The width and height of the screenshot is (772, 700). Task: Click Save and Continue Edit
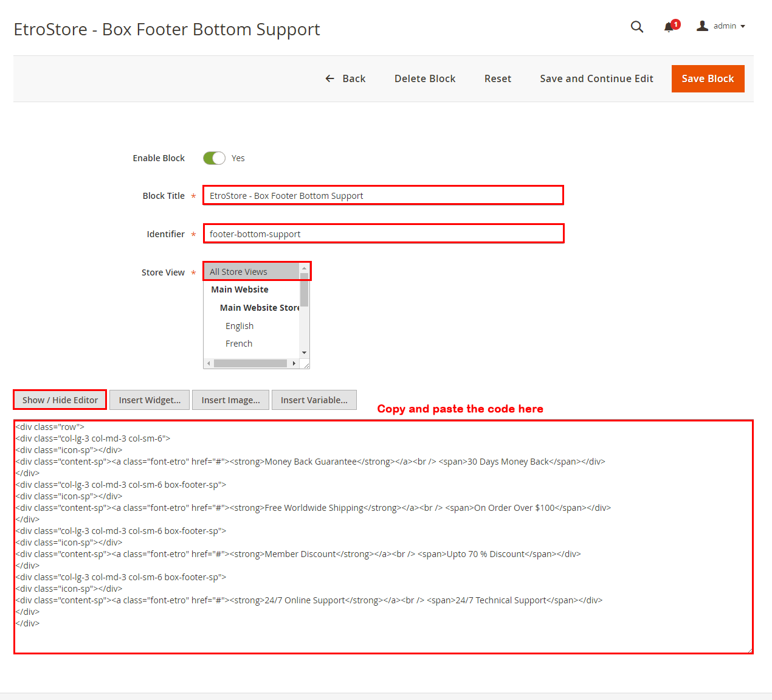tap(596, 78)
